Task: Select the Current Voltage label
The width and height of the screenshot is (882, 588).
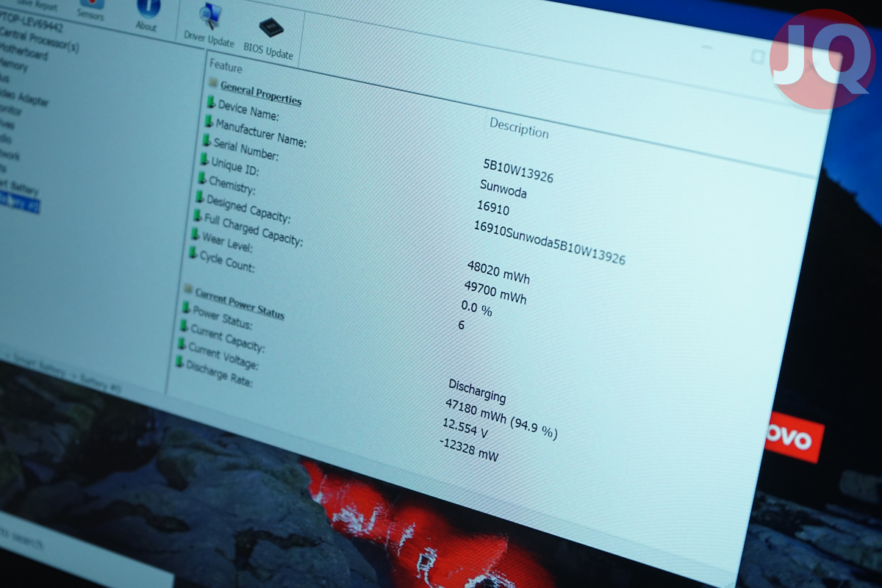Action: (x=223, y=355)
